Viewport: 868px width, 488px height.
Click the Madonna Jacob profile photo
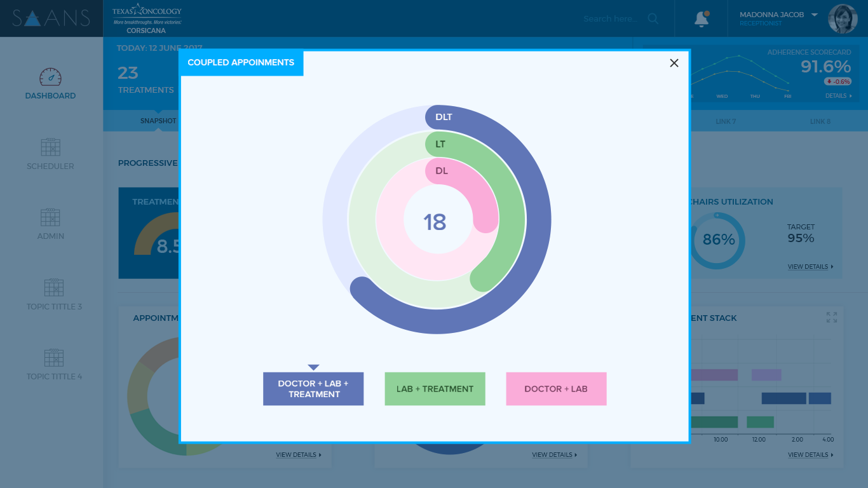[843, 19]
